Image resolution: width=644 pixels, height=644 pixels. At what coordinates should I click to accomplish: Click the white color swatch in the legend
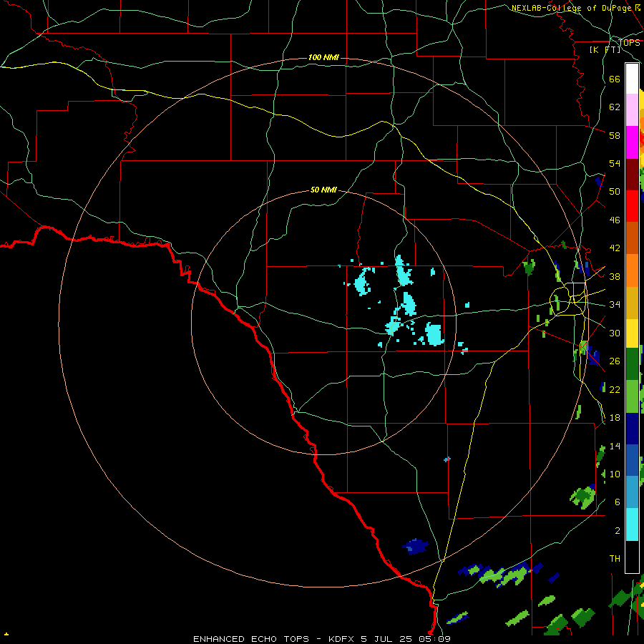point(632,79)
